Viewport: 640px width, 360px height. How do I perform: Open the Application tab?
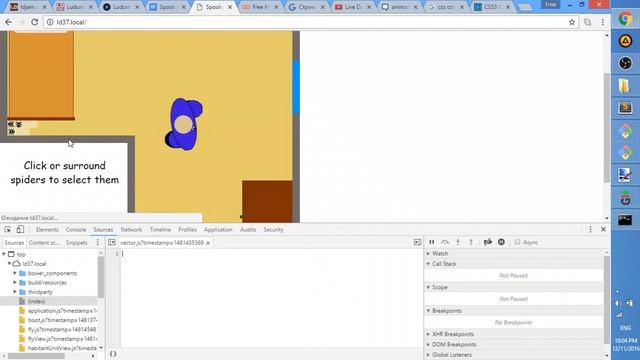[x=218, y=230]
